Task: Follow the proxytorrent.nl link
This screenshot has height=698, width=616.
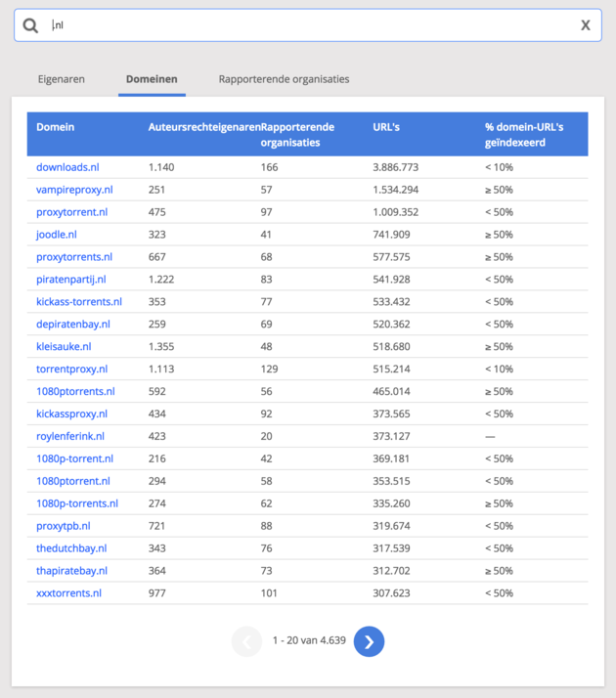Action: tap(71, 212)
